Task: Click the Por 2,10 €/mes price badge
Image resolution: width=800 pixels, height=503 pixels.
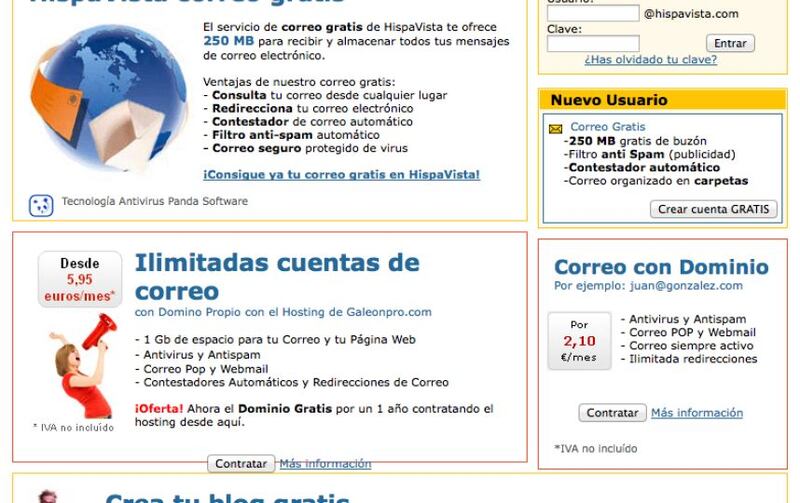Action: (579, 341)
